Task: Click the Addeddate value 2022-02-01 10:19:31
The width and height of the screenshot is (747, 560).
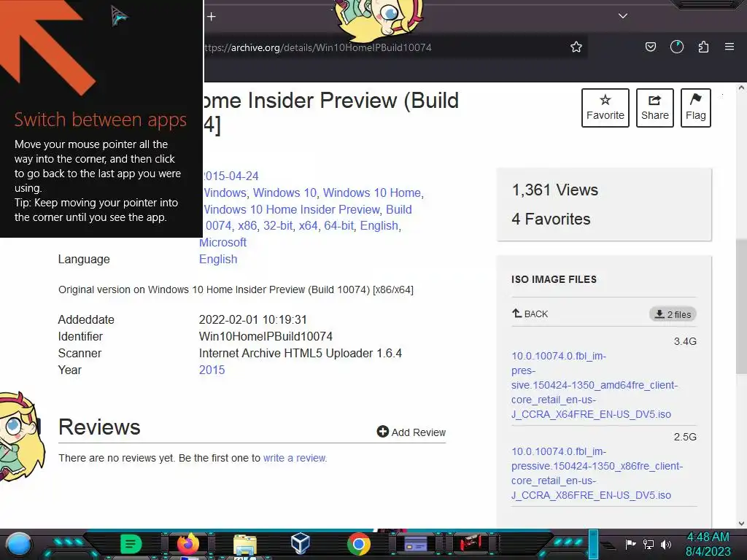Action: tap(253, 319)
